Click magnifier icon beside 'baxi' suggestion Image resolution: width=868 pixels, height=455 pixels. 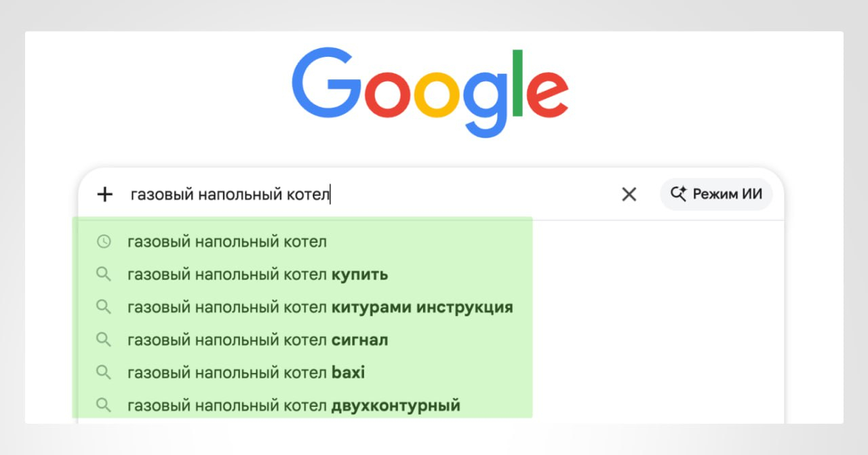103,372
